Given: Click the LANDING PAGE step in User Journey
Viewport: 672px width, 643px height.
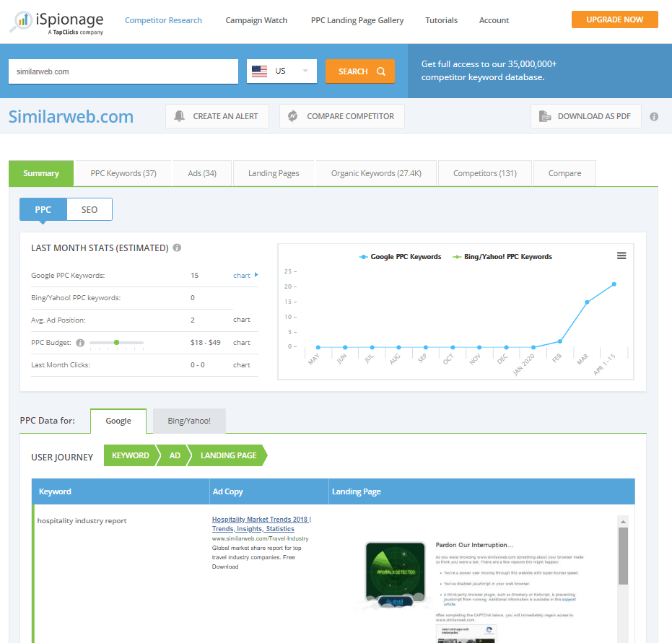Looking at the screenshot, I should coord(228,455).
